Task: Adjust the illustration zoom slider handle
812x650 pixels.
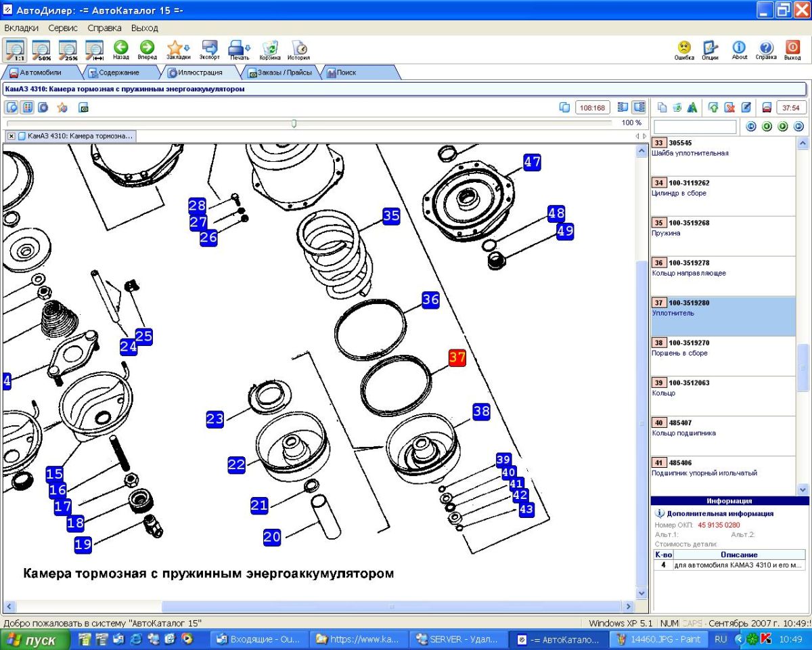Action: pyautogui.click(x=294, y=123)
